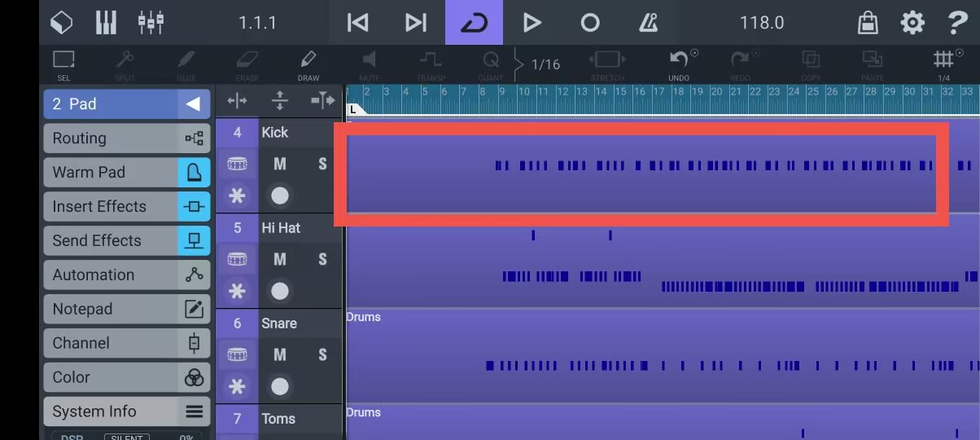The width and height of the screenshot is (980, 440).
Task: Undo the last action
Action: [679, 64]
